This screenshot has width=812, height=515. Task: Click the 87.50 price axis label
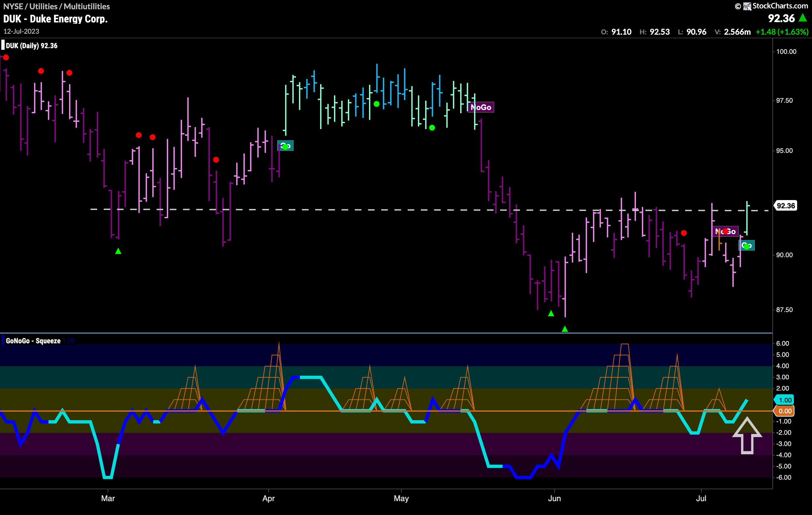click(784, 310)
